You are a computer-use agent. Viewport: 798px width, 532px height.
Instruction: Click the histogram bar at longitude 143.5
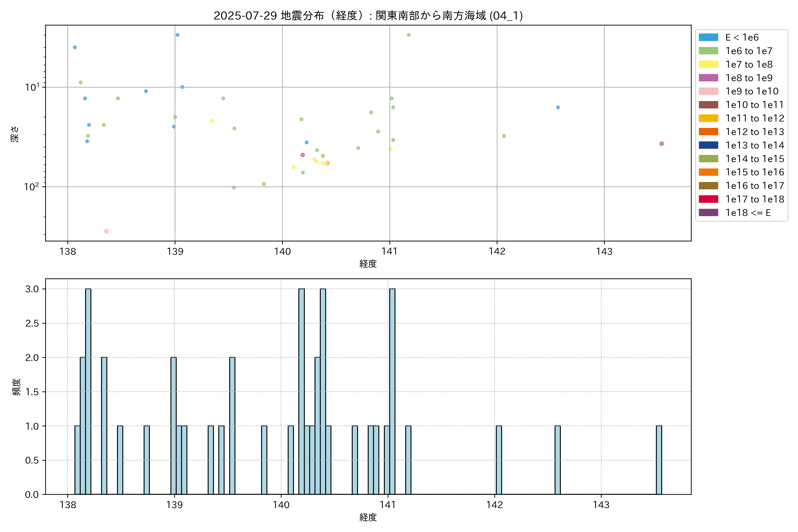[659, 460]
